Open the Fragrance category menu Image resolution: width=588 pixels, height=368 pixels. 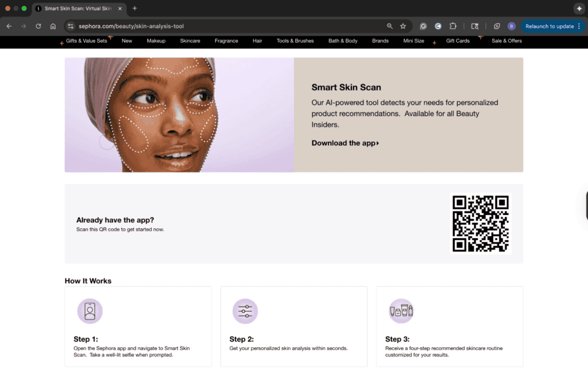point(226,41)
